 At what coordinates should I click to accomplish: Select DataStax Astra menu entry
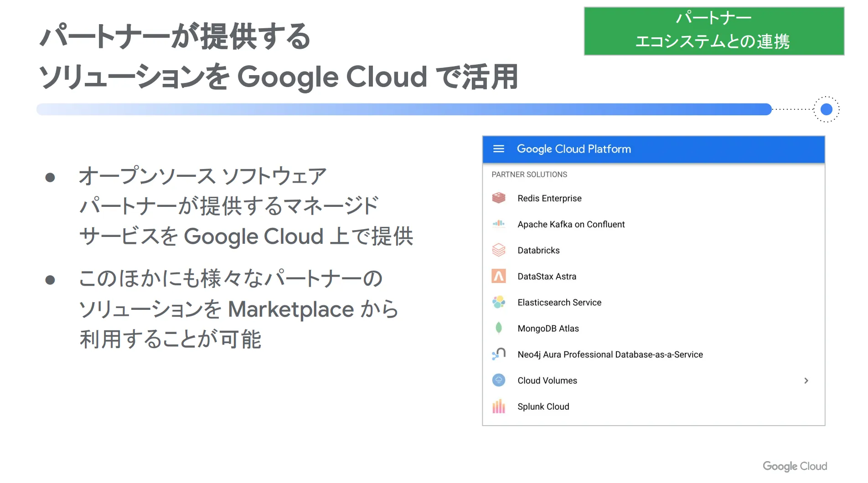(x=653, y=276)
